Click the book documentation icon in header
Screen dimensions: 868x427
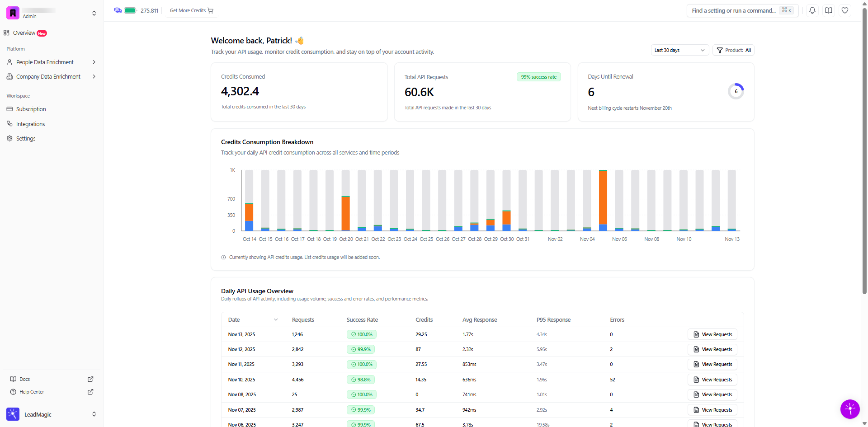pos(829,10)
